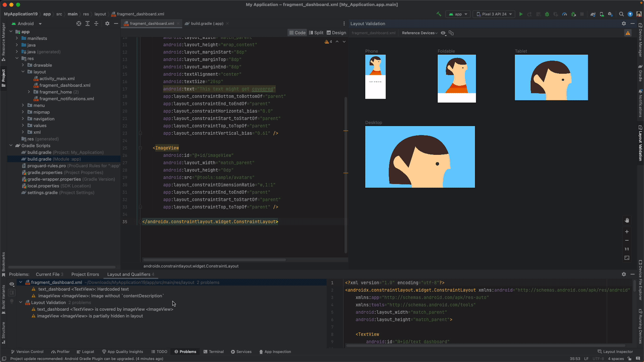
Task: Click Expand All icon in Project panel
Action: 88,24
